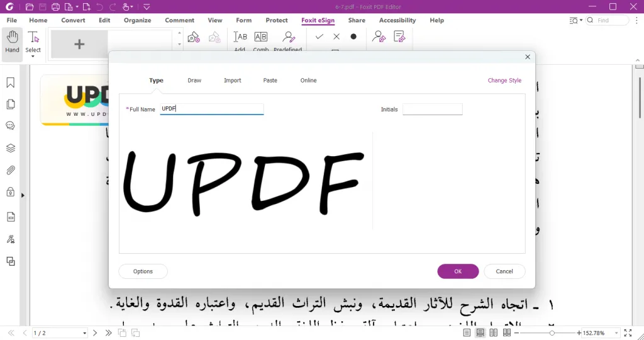Enable continuous page view mode

pos(480,332)
